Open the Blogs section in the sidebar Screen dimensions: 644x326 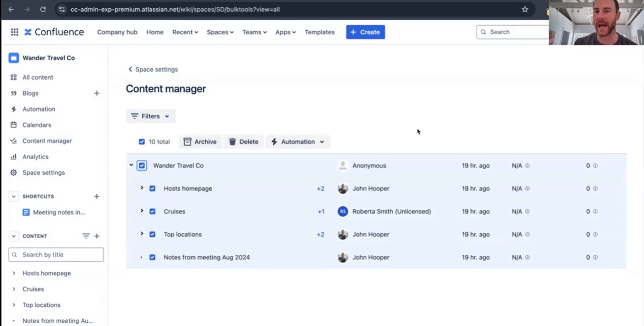tap(30, 93)
